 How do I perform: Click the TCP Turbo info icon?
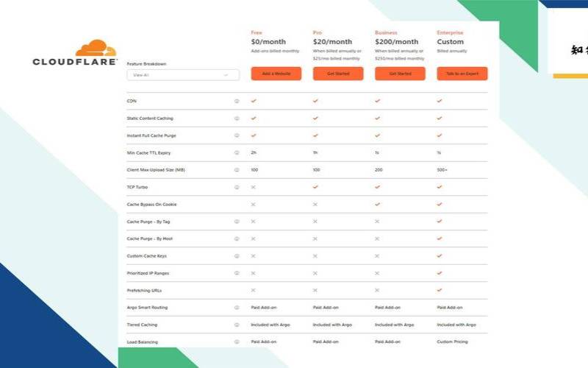click(237, 187)
